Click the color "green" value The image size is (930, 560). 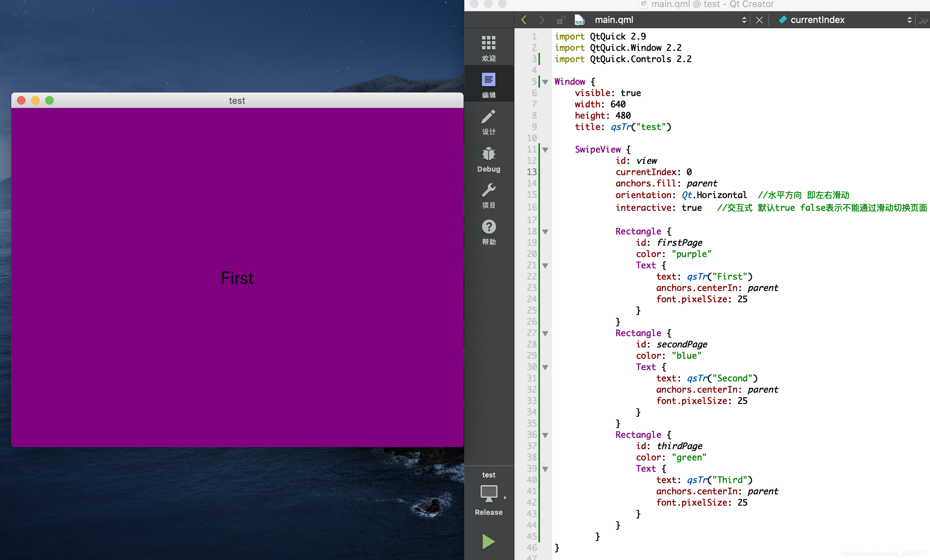(689, 458)
